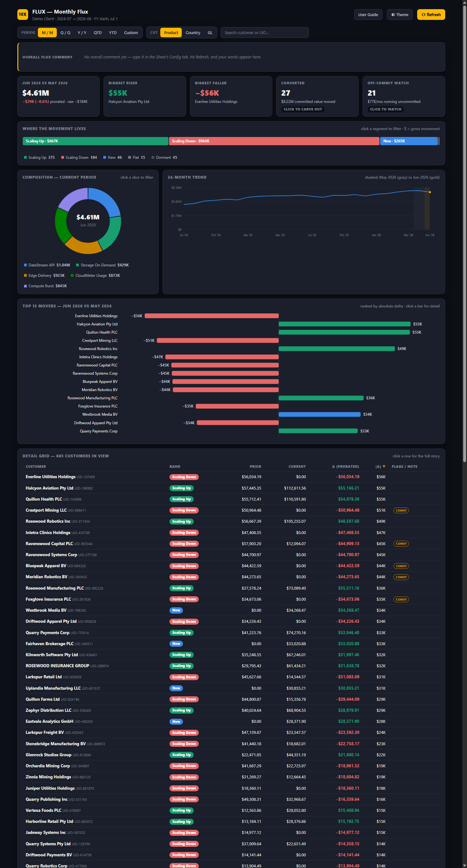Image resolution: width=467 pixels, height=868 pixels.
Task: Click the Crestport Mining LLC red bar
Action: click(x=218, y=340)
